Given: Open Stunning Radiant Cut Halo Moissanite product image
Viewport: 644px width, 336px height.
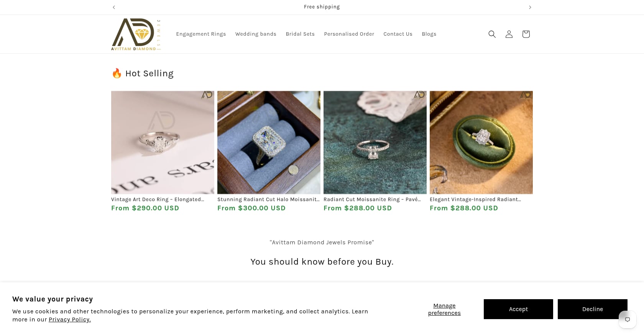Looking at the screenshot, I should (x=269, y=142).
